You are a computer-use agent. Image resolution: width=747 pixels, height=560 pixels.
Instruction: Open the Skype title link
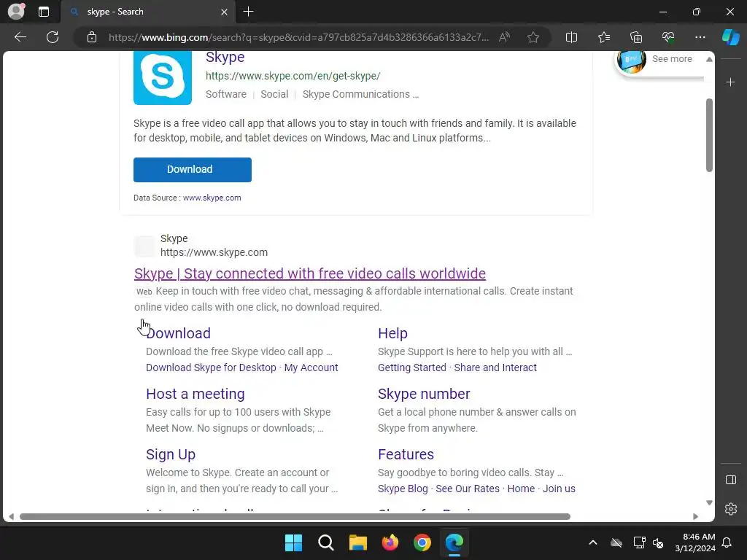coord(225,57)
